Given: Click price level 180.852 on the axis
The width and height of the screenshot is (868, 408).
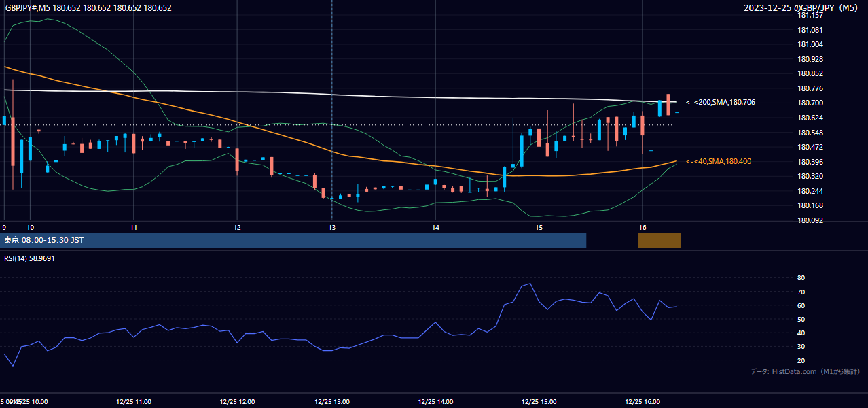Looking at the screenshot, I should click(810, 73).
